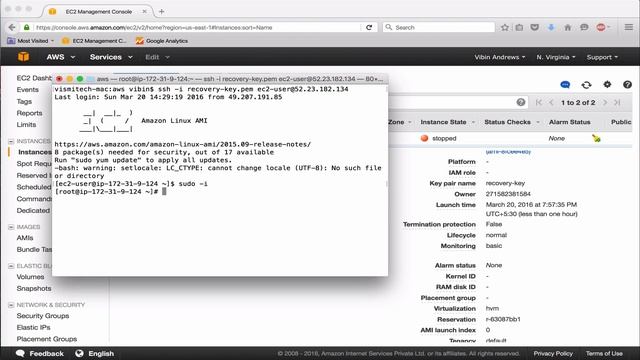Click the lock icon in the address bar
640x360 pixels.
click(27, 27)
